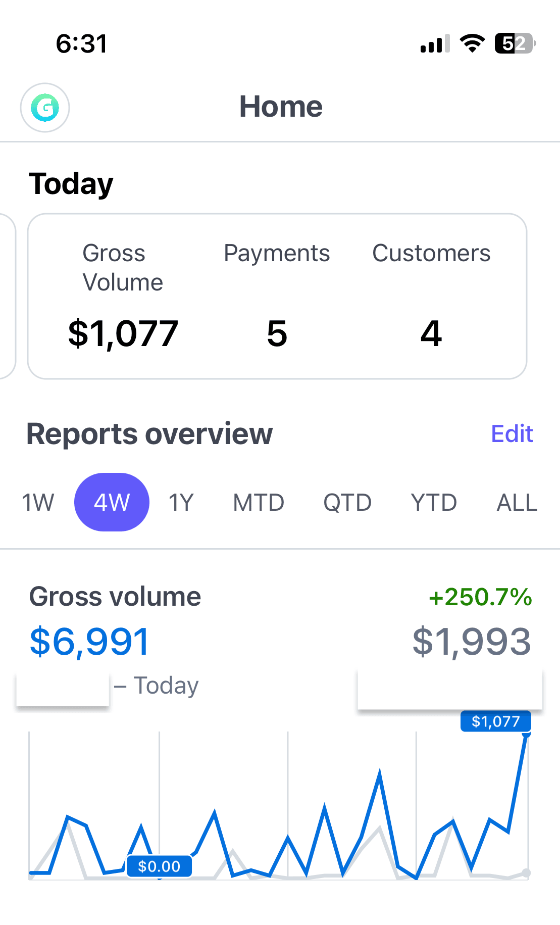The width and height of the screenshot is (560, 925).
Task: Tap the Gross Volume $1,077 figure
Action: point(123,333)
